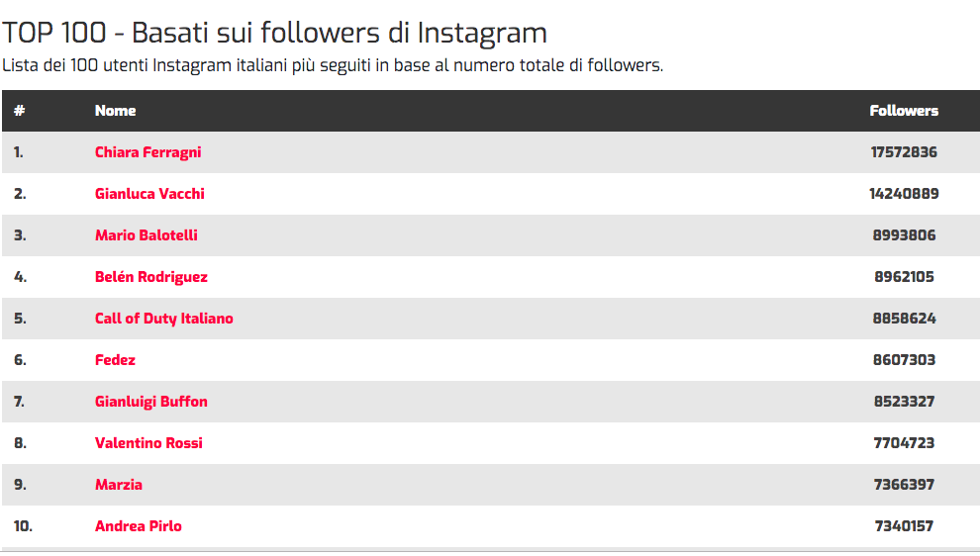The height and width of the screenshot is (556, 980).
Task: Select the Marzia link
Action: (x=119, y=485)
